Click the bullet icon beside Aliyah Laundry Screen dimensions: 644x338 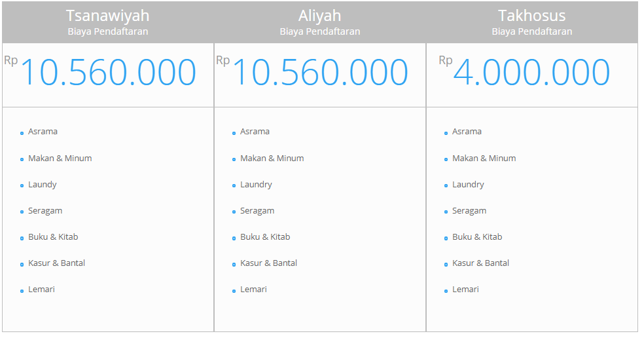[234, 185]
